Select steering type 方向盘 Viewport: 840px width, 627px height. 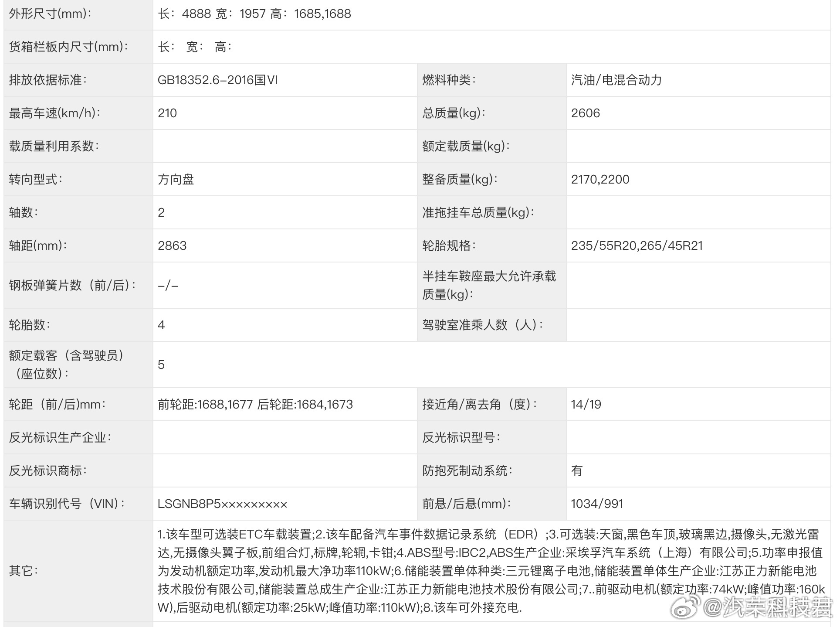pos(176,180)
